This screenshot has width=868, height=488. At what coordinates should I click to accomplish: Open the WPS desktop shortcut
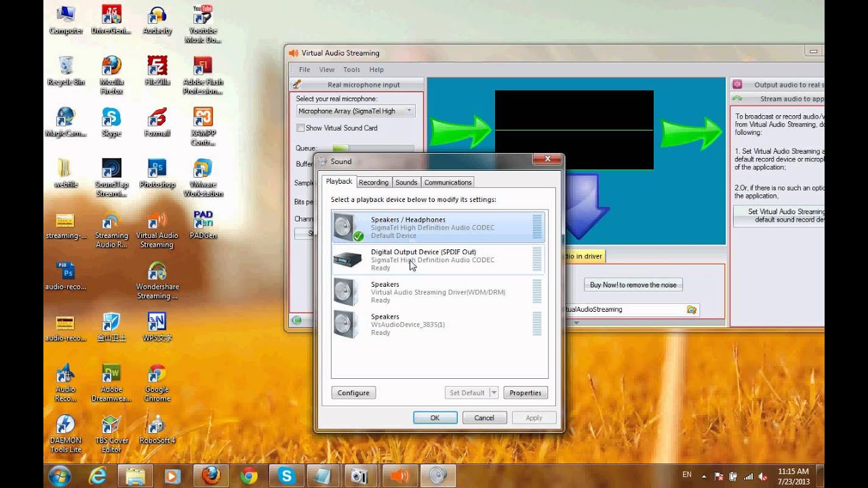[x=157, y=327]
